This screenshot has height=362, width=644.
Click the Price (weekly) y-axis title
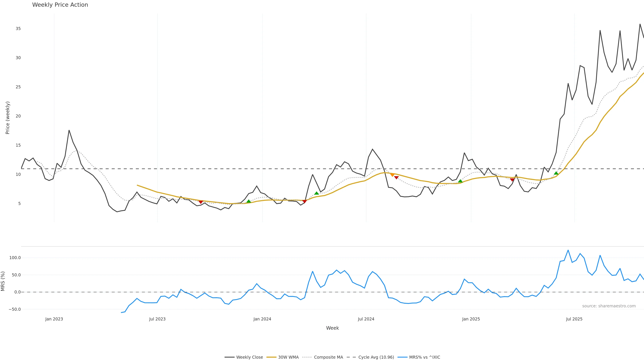click(x=8, y=118)
